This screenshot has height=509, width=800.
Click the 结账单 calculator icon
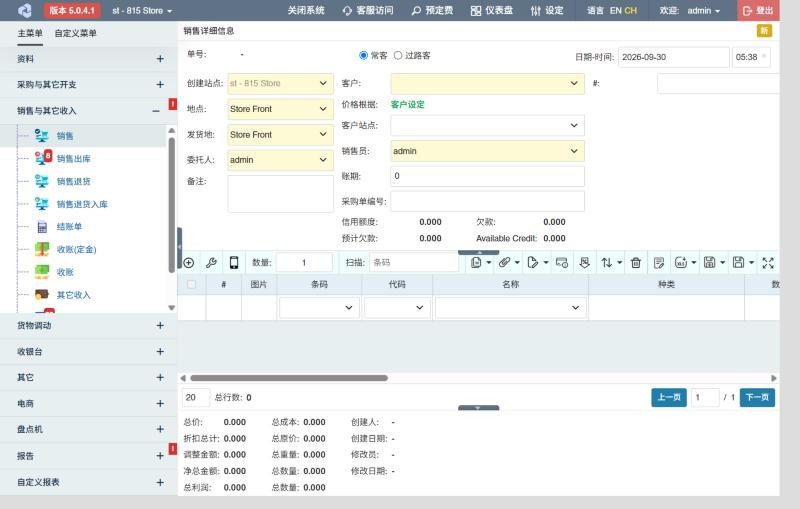42,226
